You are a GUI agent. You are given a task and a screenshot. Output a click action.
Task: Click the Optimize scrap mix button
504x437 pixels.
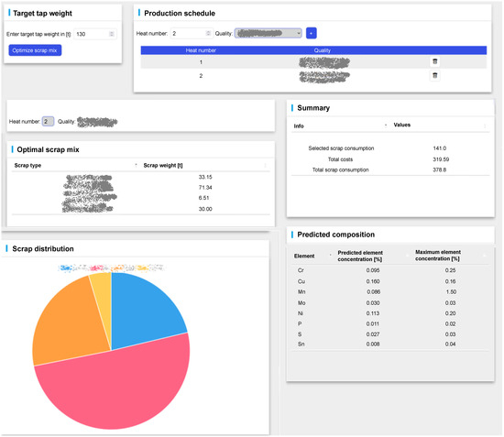(35, 50)
